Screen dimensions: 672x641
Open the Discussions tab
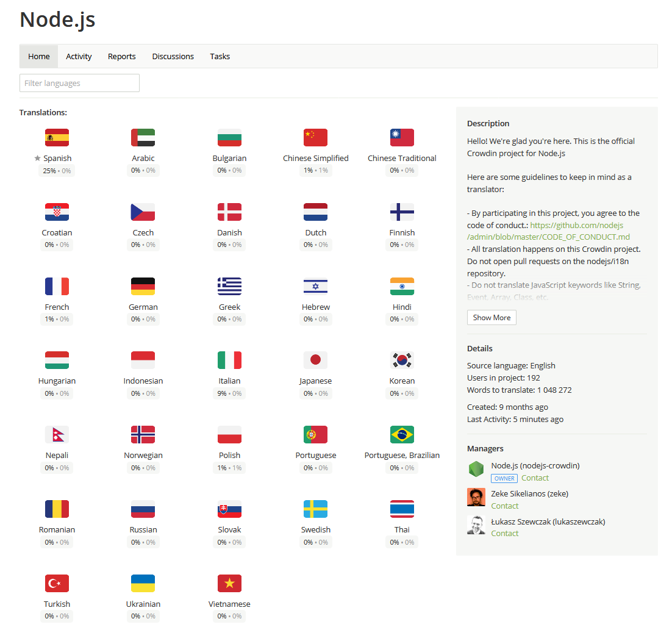tap(173, 56)
